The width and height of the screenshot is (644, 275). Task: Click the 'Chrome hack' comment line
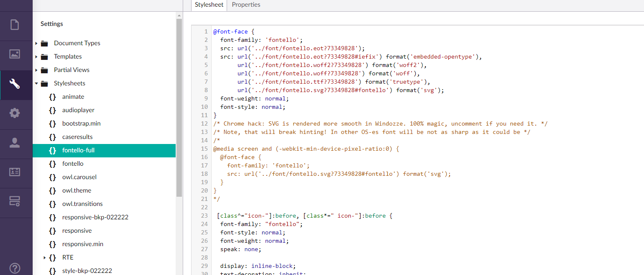[x=381, y=123]
